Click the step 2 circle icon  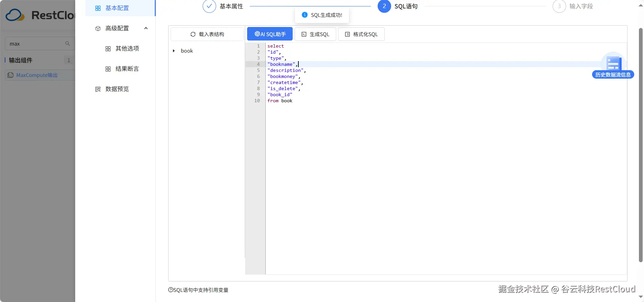384,6
